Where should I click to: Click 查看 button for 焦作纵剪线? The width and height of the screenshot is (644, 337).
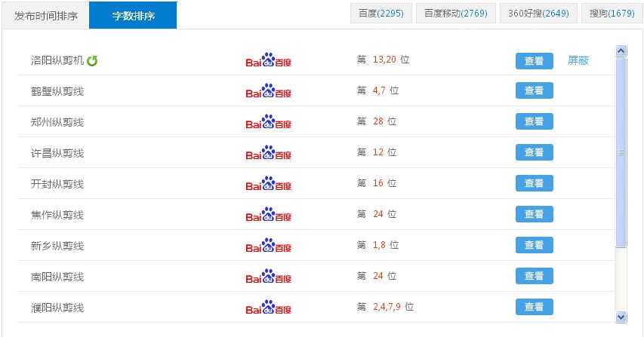pyautogui.click(x=535, y=214)
